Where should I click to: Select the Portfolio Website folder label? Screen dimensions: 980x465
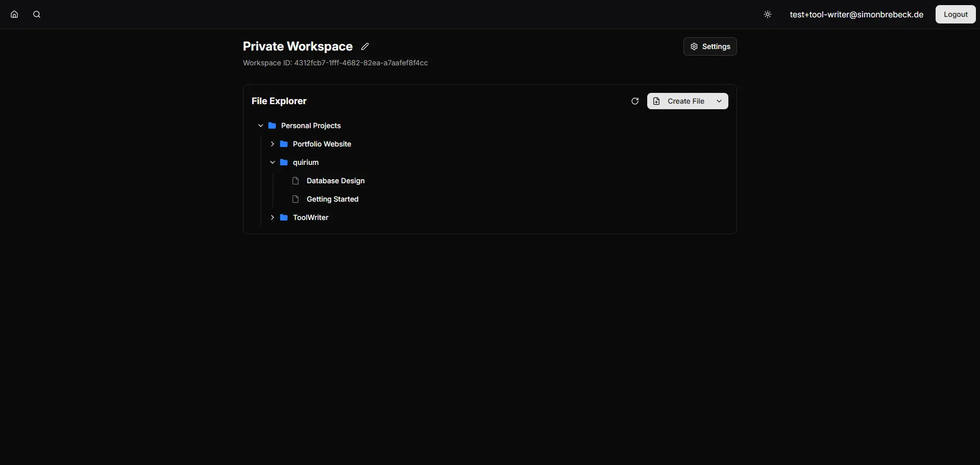(x=322, y=144)
